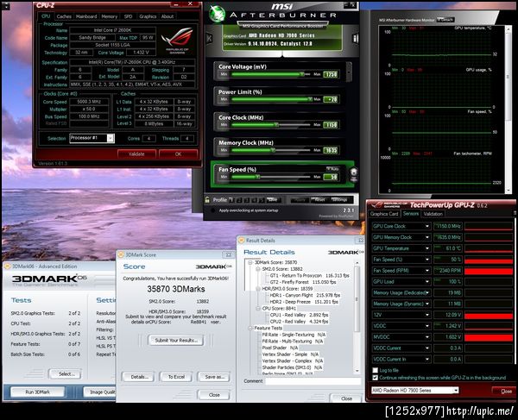
Task: Click the Memory Clock slider handle
Action: [273, 150]
